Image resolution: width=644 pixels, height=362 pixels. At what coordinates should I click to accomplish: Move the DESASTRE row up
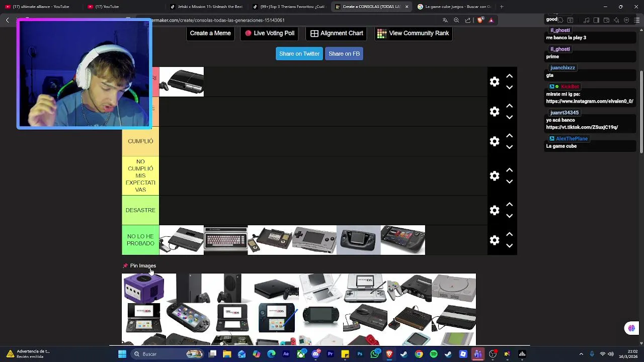click(x=509, y=205)
